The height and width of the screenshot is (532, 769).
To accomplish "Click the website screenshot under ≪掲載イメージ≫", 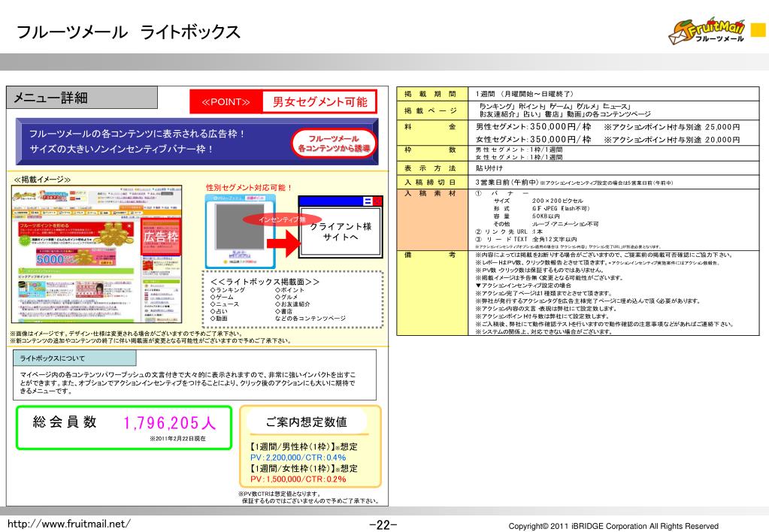I will click(x=97, y=253).
